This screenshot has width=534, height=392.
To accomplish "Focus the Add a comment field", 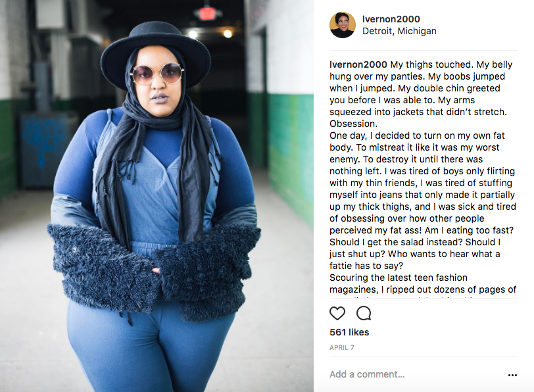I will 416,374.
